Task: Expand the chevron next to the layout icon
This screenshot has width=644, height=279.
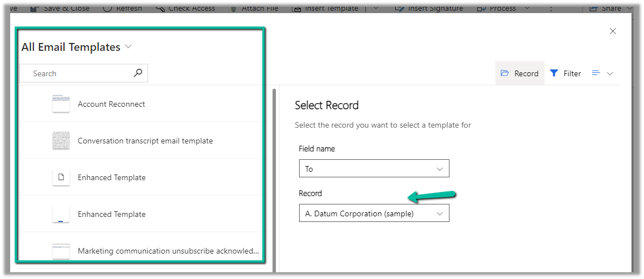Action: 610,73
